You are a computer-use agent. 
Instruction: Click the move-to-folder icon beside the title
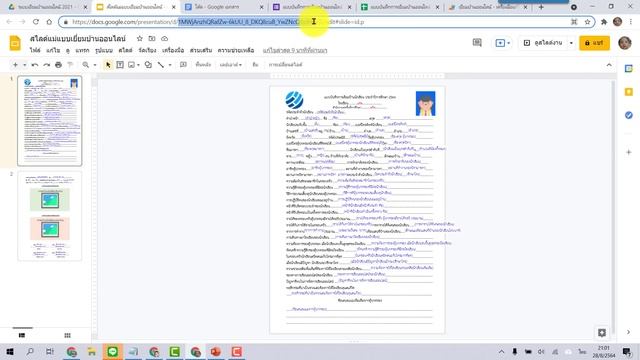(152, 38)
